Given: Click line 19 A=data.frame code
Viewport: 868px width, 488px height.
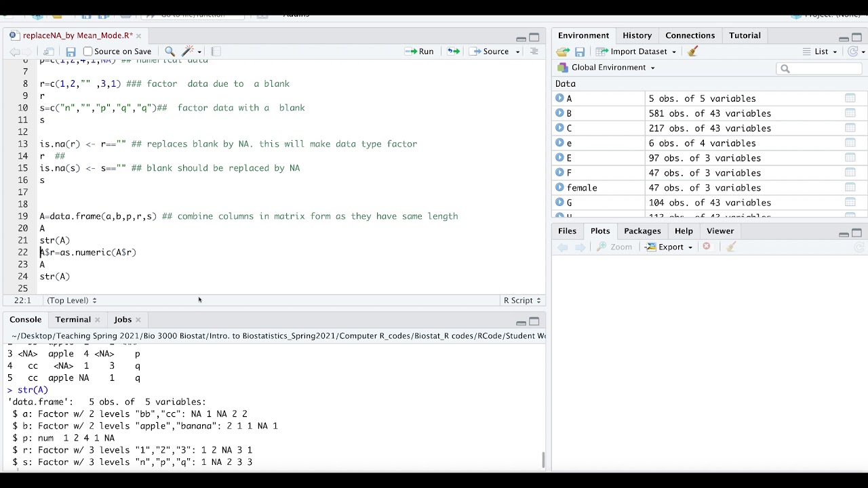Looking at the screenshot, I should (x=248, y=216).
